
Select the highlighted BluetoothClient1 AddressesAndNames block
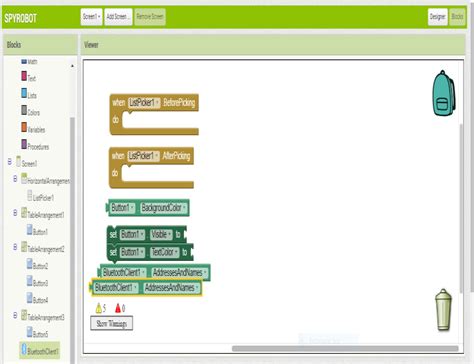pos(146,288)
